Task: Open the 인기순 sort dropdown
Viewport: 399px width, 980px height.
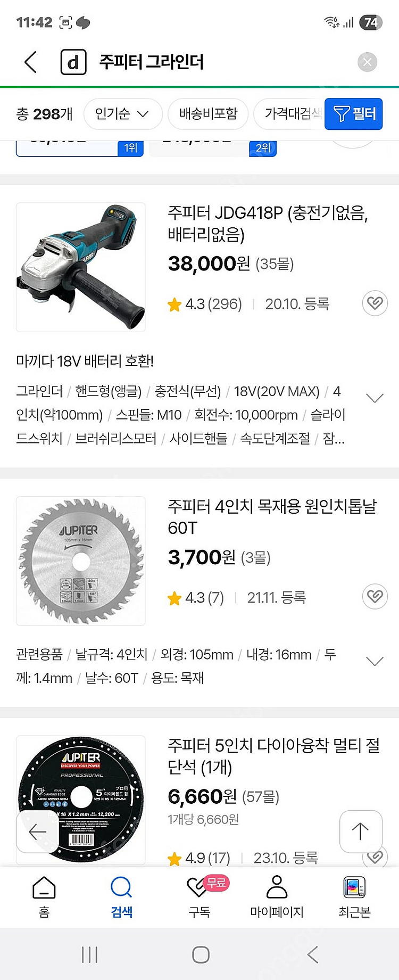Action: point(122,114)
